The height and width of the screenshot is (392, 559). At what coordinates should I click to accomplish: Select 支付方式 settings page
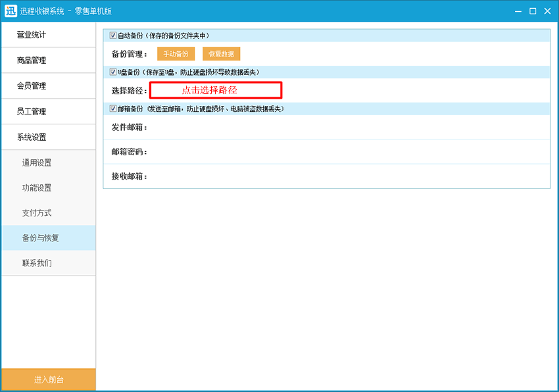48,213
